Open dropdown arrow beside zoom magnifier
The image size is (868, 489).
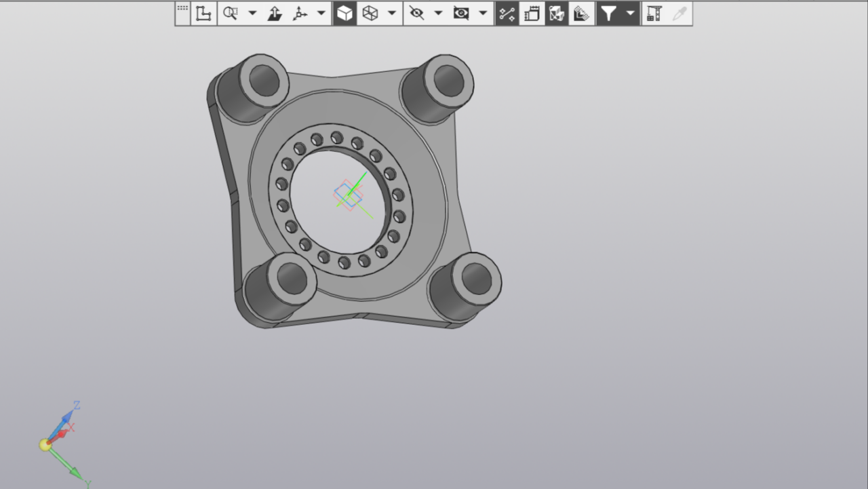(252, 14)
